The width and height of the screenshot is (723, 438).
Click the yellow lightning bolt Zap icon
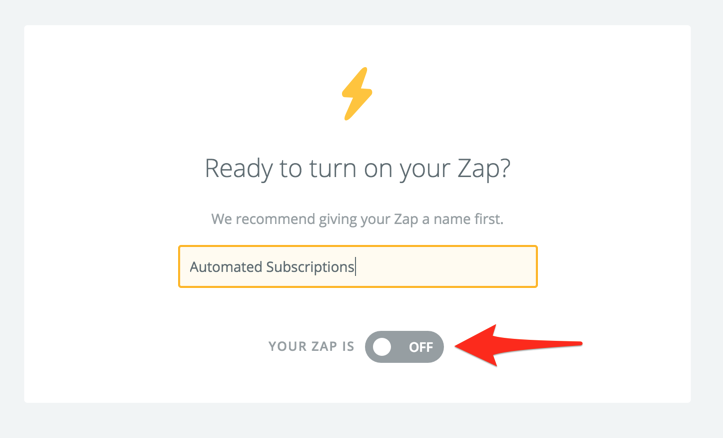click(357, 94)
